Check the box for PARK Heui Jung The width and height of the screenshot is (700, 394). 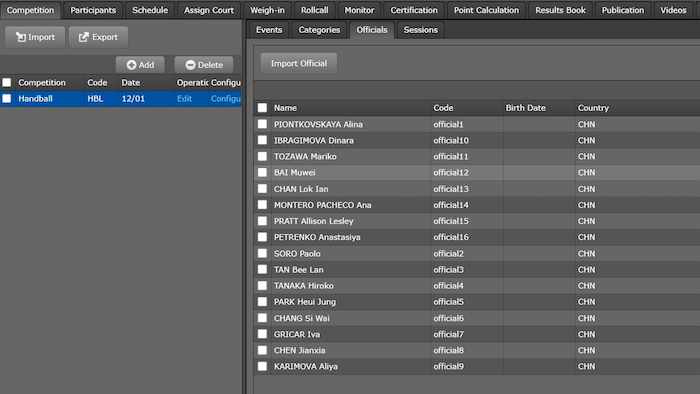(x=262, y=302)
